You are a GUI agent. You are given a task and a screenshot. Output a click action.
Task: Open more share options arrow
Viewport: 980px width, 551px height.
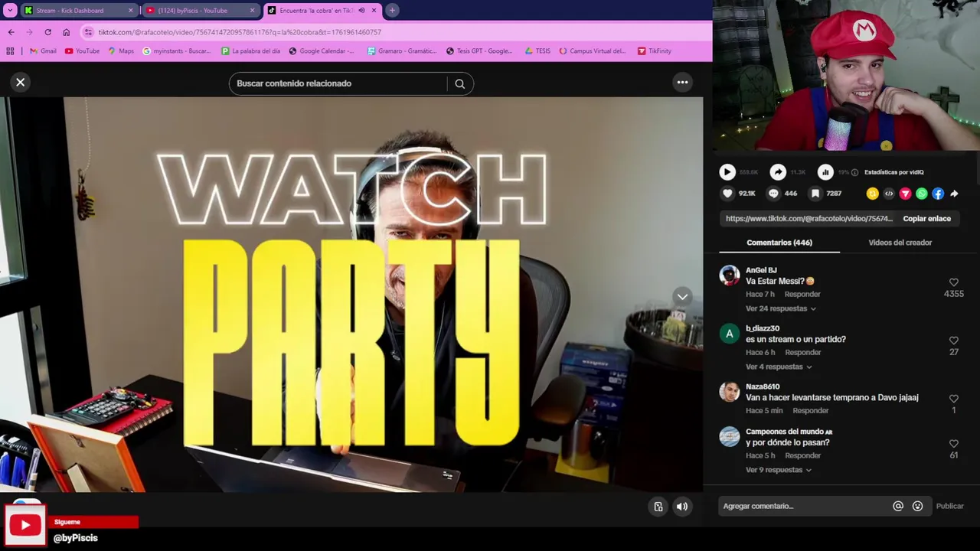point(954,194)
